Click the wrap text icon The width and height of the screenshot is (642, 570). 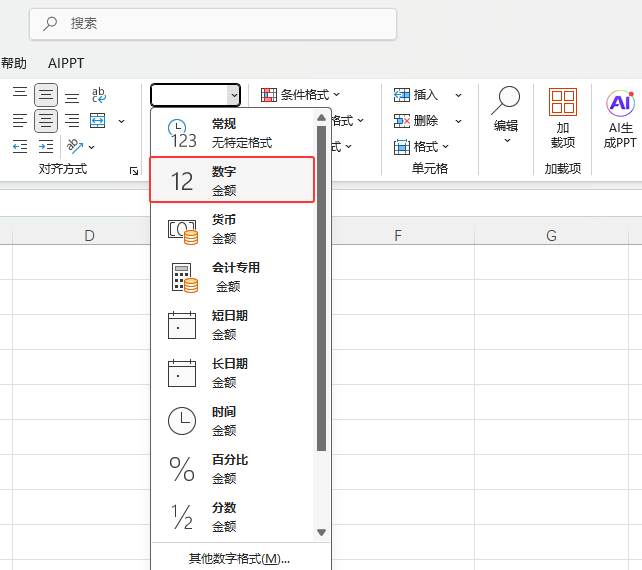coord(99,95)
